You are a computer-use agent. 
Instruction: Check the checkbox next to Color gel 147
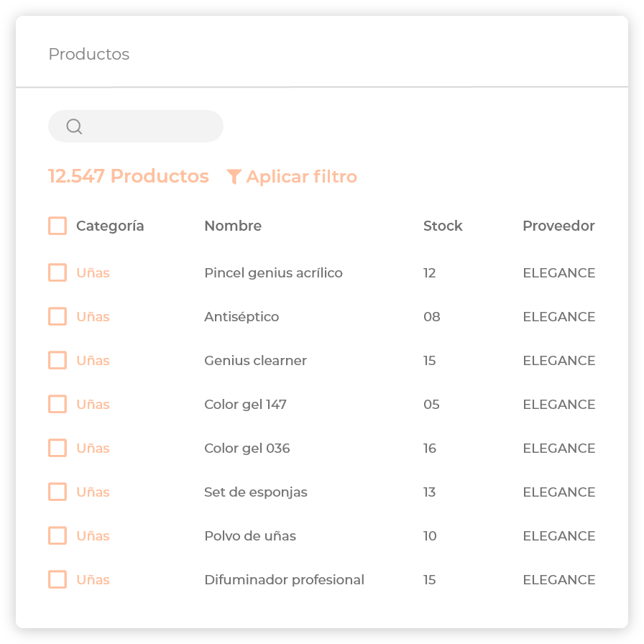pyautogui.click(x=57, y=404)
